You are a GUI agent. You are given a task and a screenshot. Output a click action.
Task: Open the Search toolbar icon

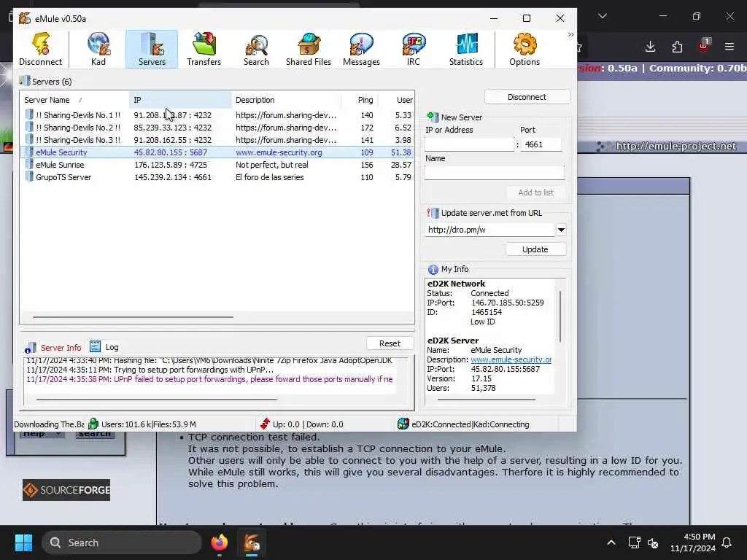click(x=256, y=49)
